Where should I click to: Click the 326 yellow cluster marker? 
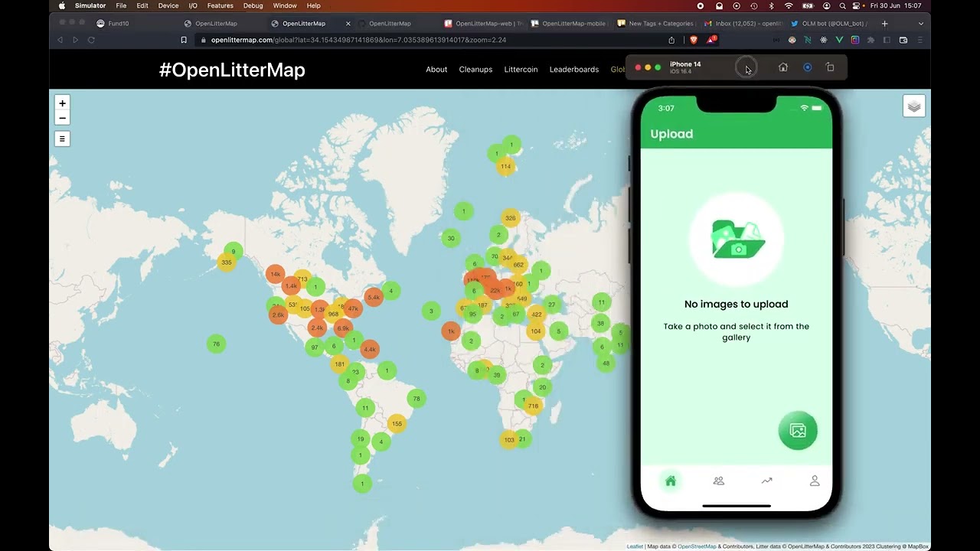510,218
